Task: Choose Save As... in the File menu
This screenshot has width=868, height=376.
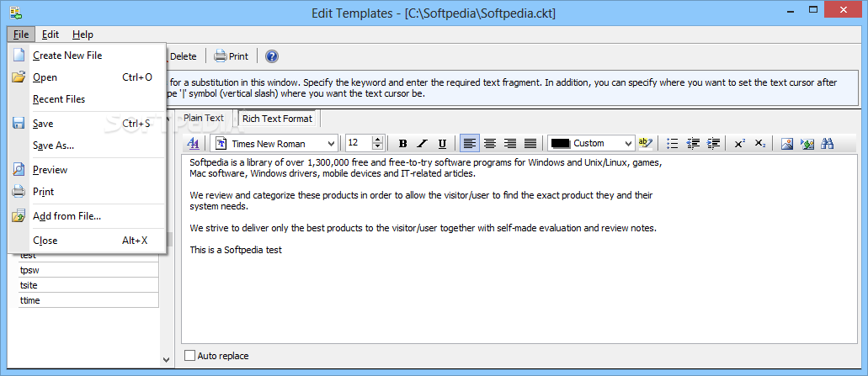Action: pos(88,146)
